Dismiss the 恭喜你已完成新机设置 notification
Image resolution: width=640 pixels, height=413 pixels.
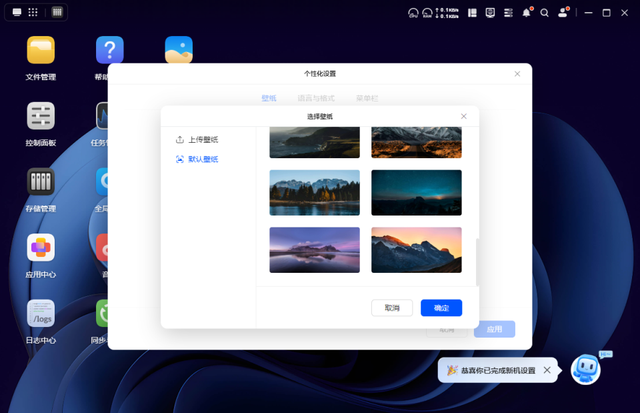tap(547, 370)
